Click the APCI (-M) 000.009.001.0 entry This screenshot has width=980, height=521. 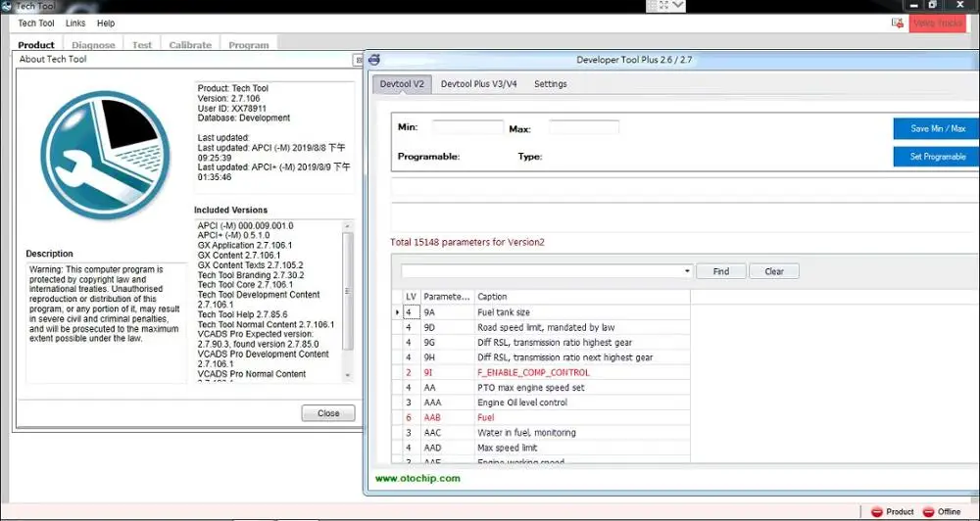[245, 225]
